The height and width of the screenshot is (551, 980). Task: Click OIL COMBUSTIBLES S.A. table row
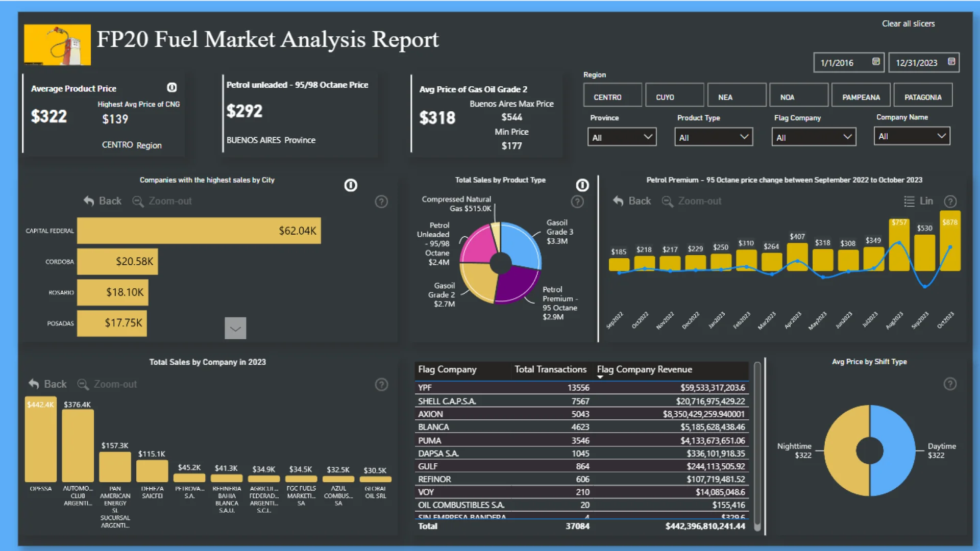point(581,505)
